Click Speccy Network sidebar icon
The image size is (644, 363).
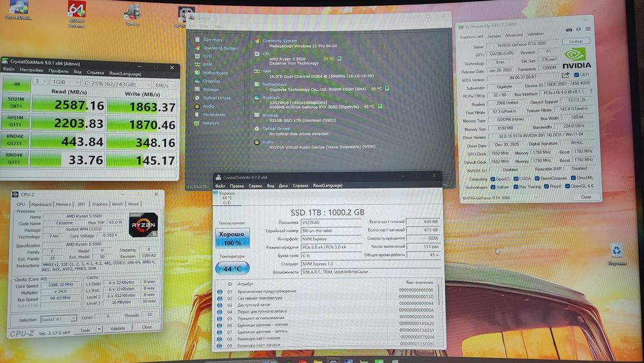(196, 123)
